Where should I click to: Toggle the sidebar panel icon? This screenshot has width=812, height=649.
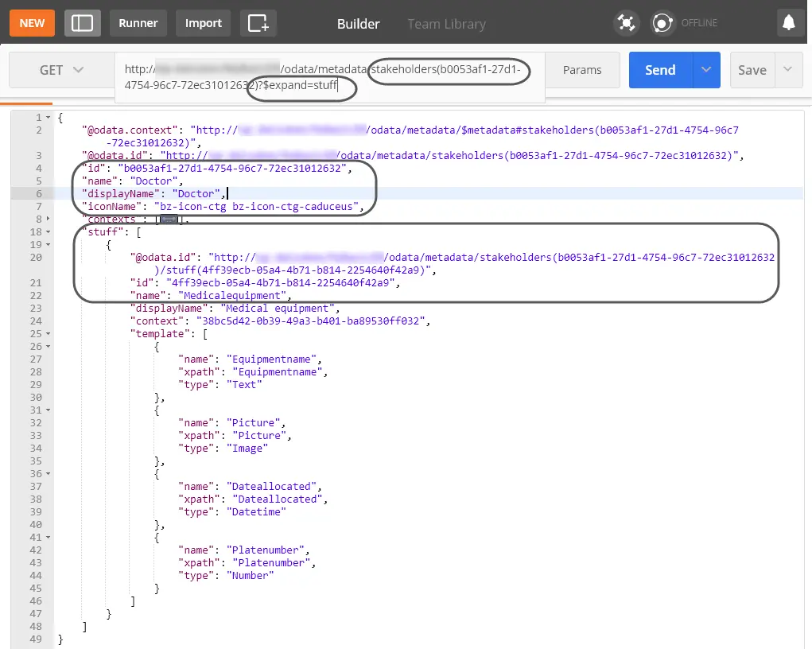pos(83,23)
